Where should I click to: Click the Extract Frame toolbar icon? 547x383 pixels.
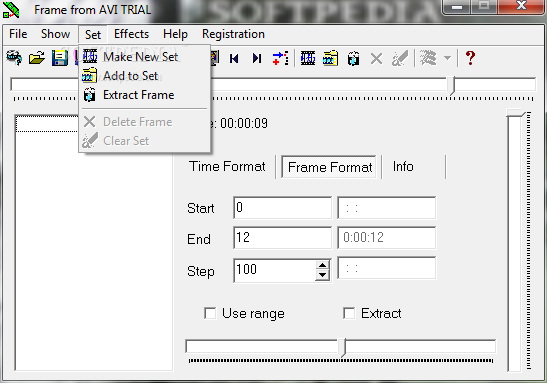click(353, 58)
